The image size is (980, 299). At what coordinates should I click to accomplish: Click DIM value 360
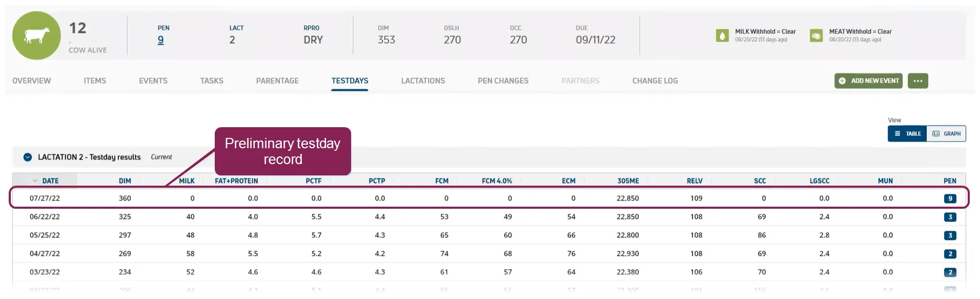125,198
